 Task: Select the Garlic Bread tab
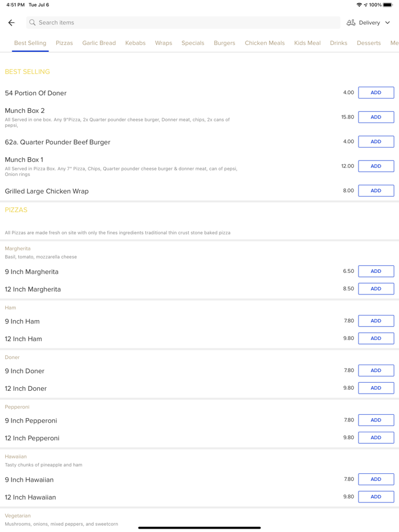(99, 43)
